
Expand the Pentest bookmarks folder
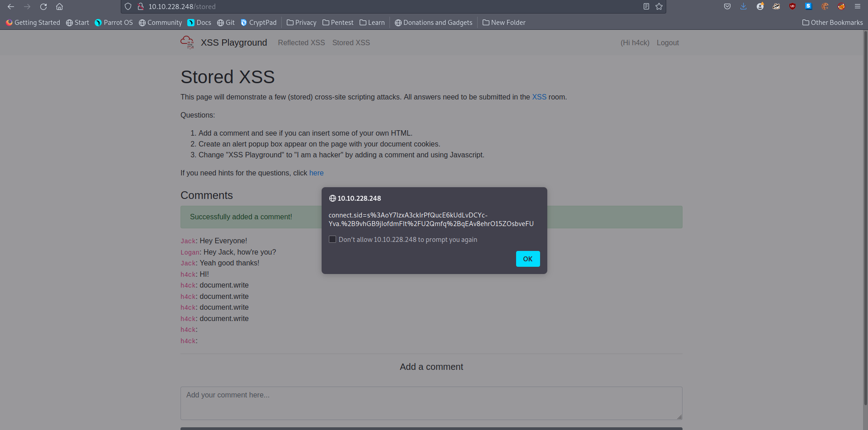[x=338, y=23]
